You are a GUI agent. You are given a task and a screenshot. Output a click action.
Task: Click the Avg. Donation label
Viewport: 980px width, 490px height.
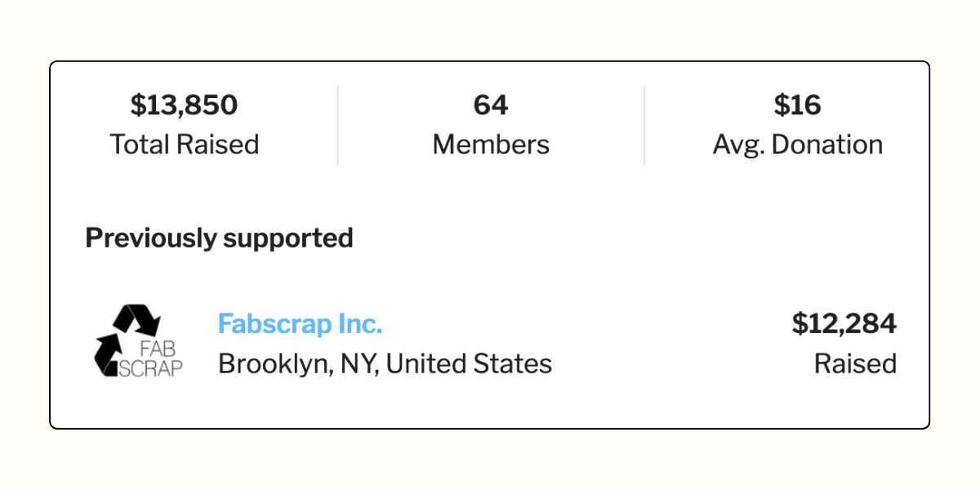(797, 145)
